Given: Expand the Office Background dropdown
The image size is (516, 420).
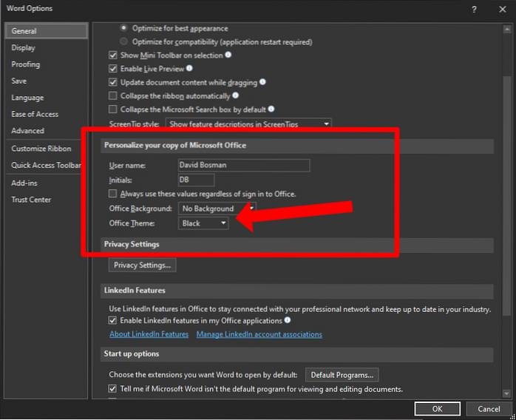Looking at the screenshot, I should click(x=218, y=209).
